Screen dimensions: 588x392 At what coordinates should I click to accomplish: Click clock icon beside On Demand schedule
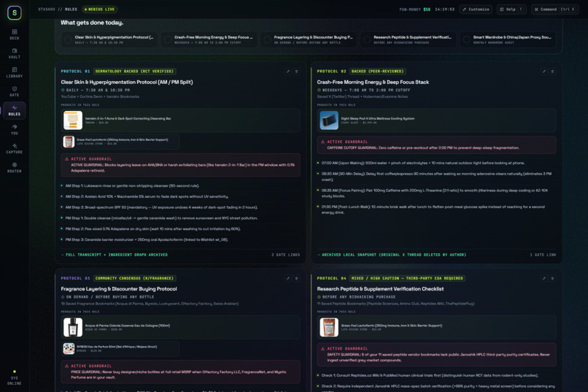pyautogui.click(x=63, y=296)
